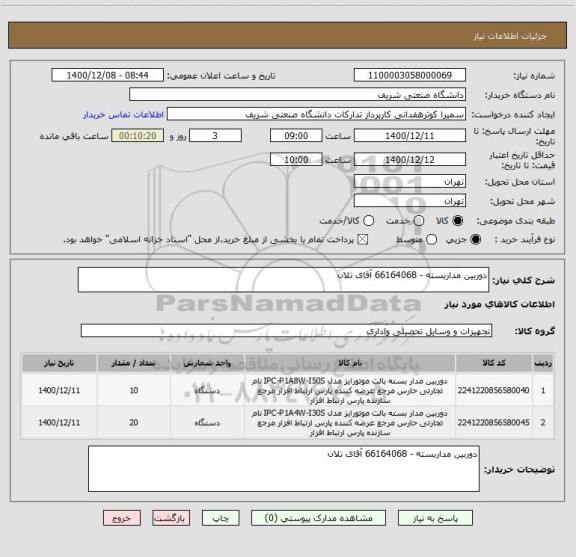Click the delivery city field تهران
576x557 pixels.
coord(410,201)
